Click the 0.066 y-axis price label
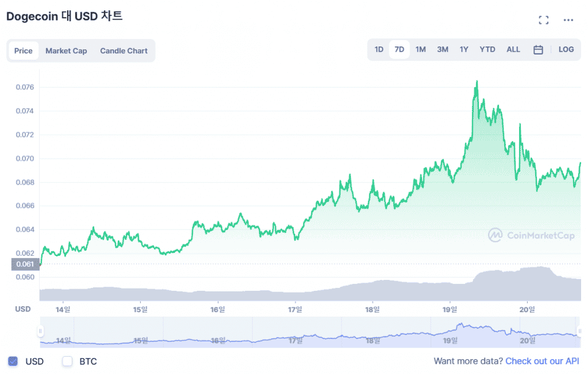588x374 pixels. coord(25,206)
